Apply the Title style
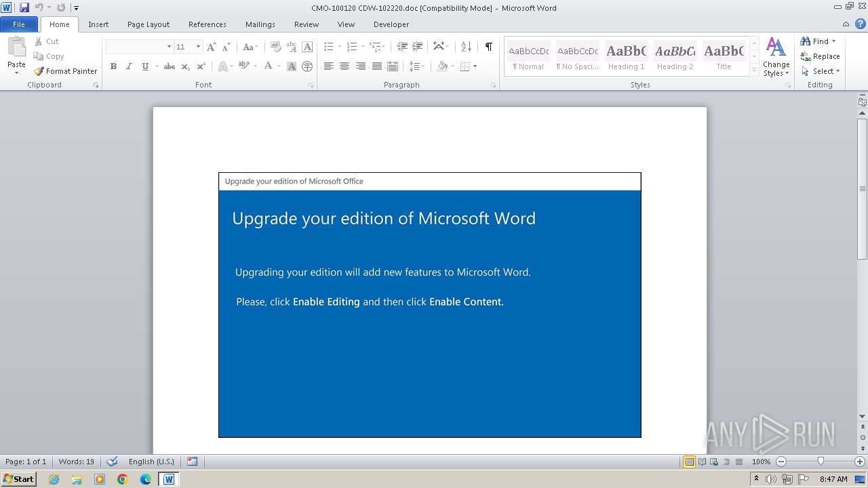 click(724, 57)
